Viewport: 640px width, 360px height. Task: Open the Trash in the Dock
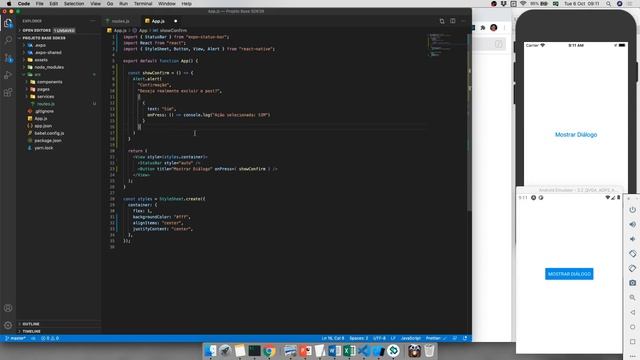point(429,351)
